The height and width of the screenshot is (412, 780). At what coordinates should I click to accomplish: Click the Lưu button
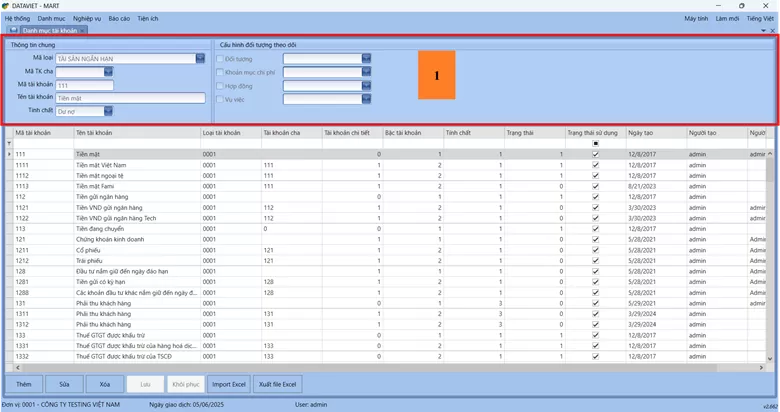coord(145,384)
